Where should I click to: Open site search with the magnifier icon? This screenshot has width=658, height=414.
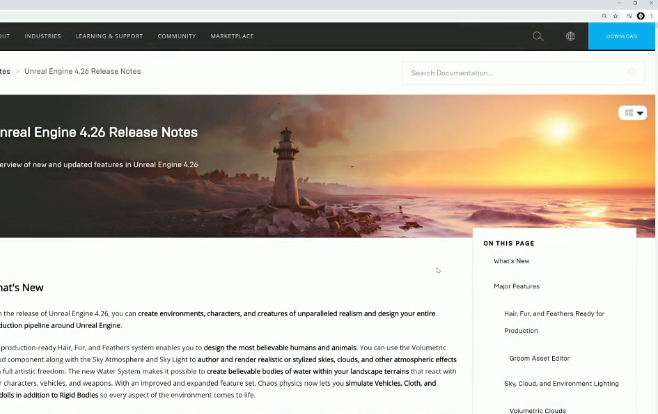(x=538, y=36)
